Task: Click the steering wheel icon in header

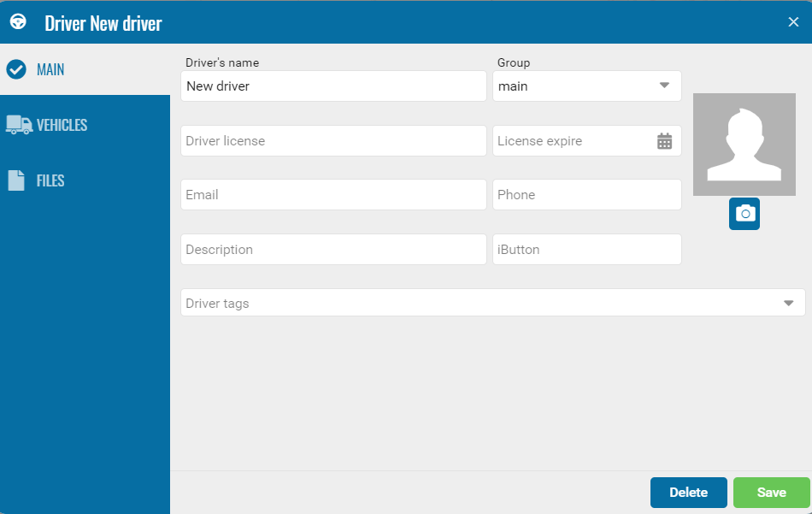Action: (18, 22)
